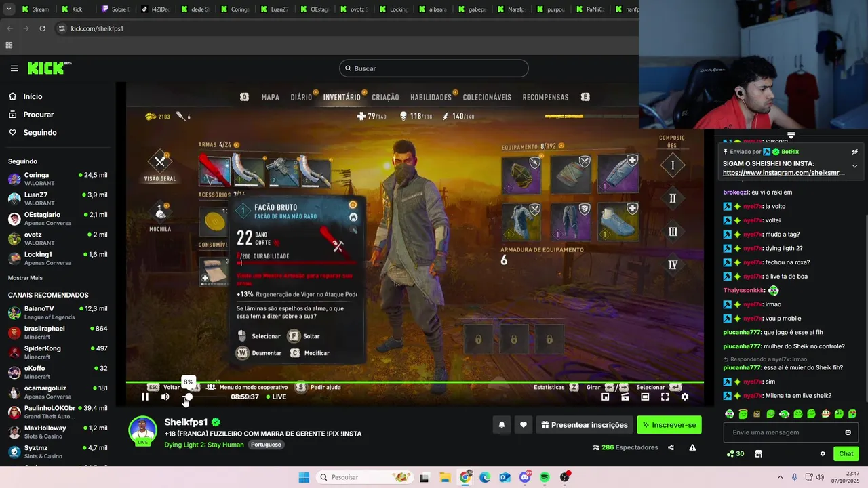Share the stream via share icon

[x=671, y=447]
